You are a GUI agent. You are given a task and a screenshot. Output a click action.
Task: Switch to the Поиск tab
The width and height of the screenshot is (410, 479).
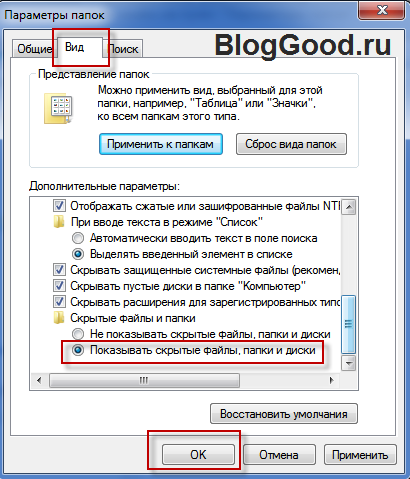click(x=123, y=49)
